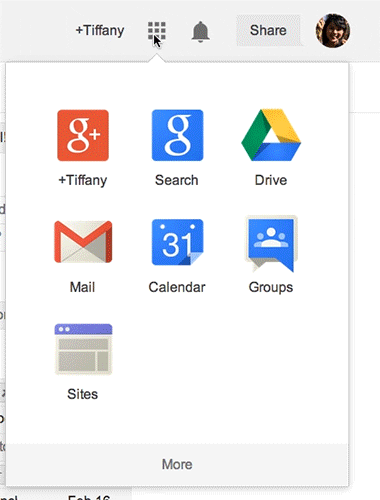Select the Search app label
The height and width of the screenshot is (500, 380).
(x=177, y=180)
